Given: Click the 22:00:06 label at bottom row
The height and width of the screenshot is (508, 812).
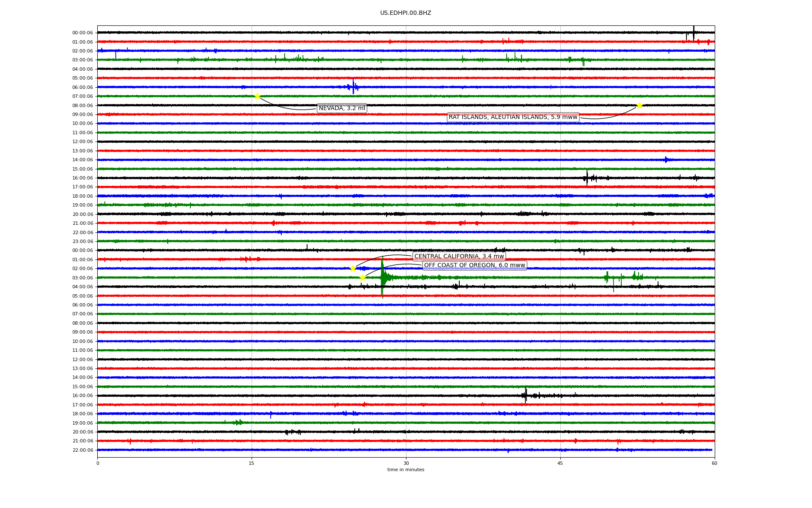Looking at the screenshot, I should tap(82, 450).
